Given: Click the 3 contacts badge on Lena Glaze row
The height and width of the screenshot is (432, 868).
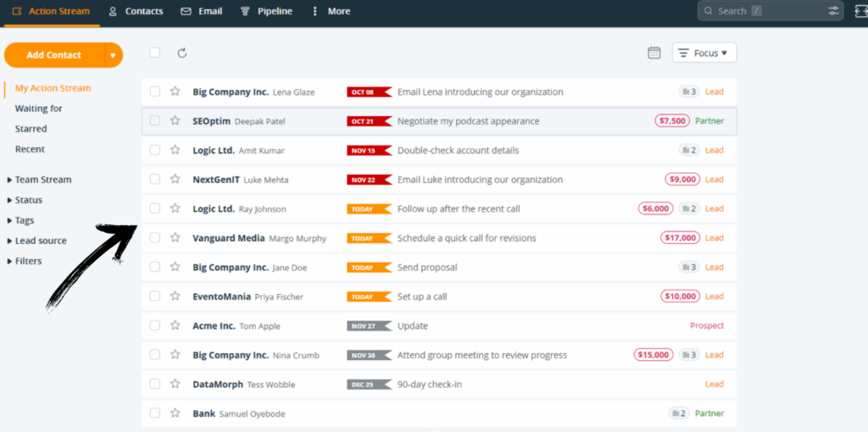Looking at the screenshot, I should click(687, 91).
